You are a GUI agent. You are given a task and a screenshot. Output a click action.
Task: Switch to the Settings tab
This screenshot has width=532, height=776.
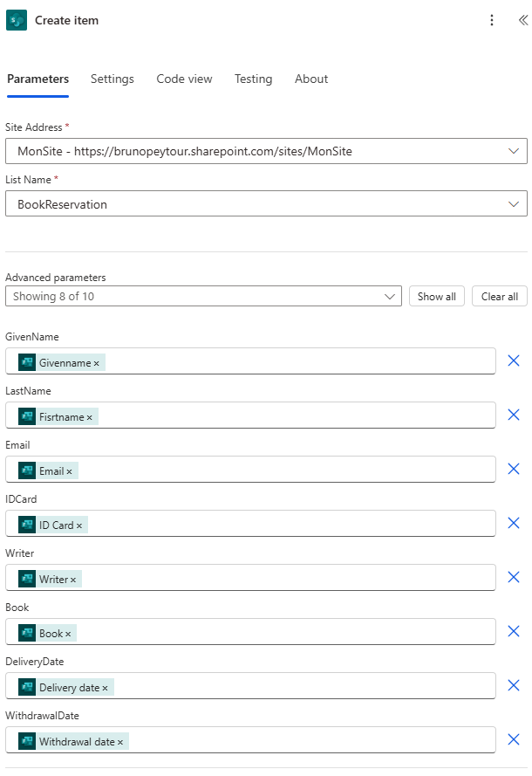pyautogui.click(x=113, y=79)
